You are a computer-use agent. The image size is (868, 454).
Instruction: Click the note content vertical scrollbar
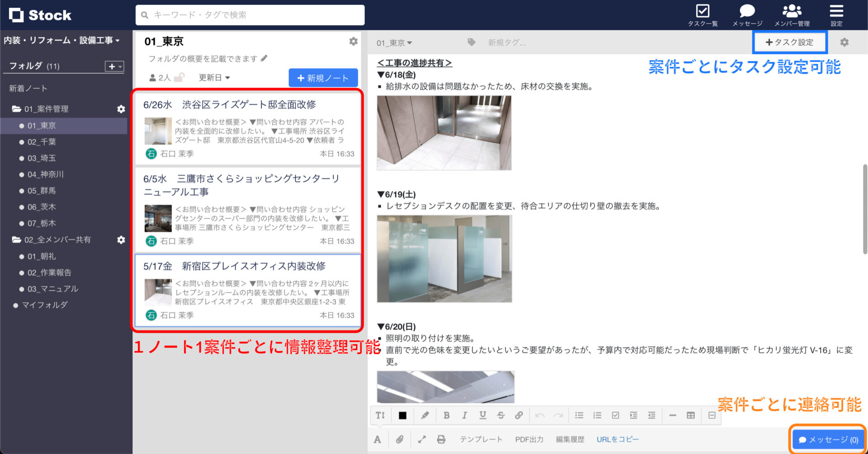(865, 209)
